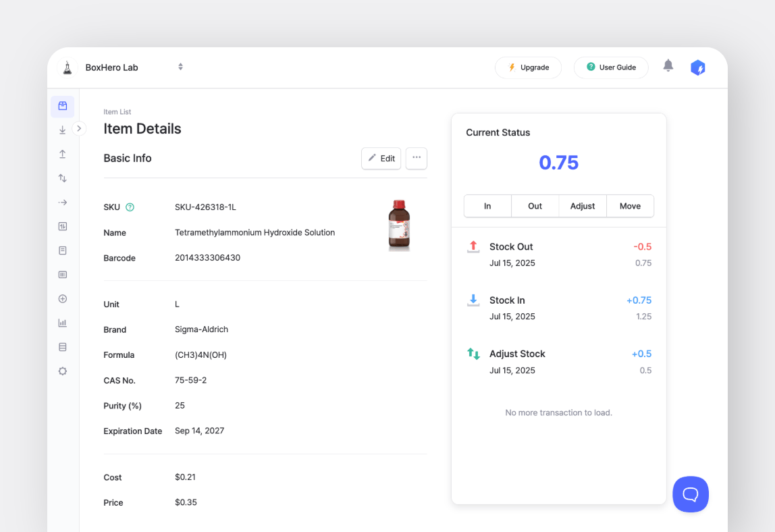Open the analytics bar chart sidebar icon
Image resolution: width=775 pixels, height=532 pixels.
62,322
